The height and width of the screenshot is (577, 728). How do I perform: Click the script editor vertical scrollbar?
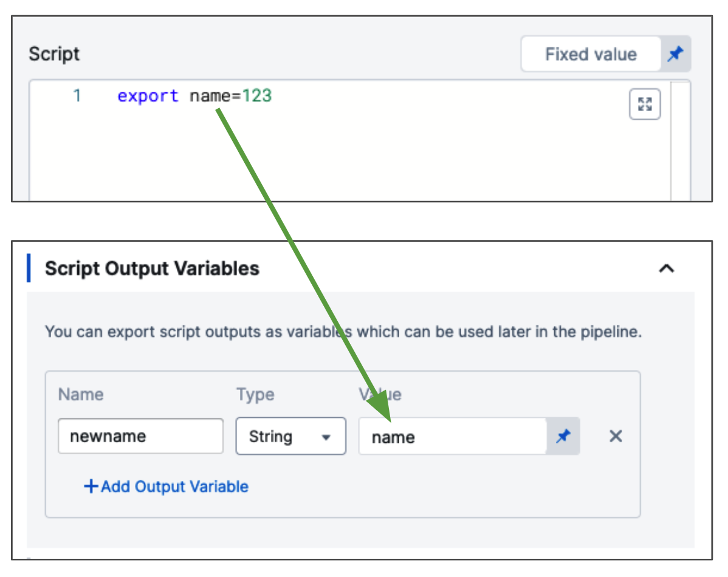click(x=681, y=140)
